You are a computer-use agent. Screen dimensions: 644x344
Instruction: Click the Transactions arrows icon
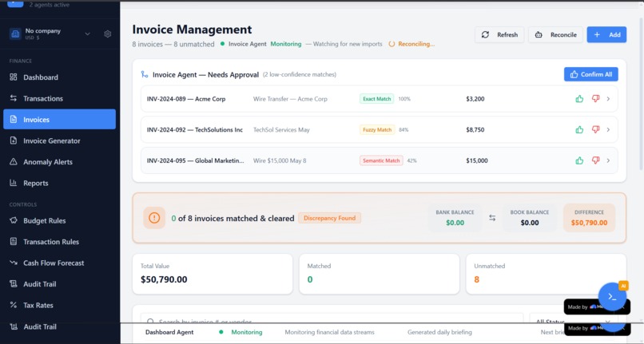point(14,98)
